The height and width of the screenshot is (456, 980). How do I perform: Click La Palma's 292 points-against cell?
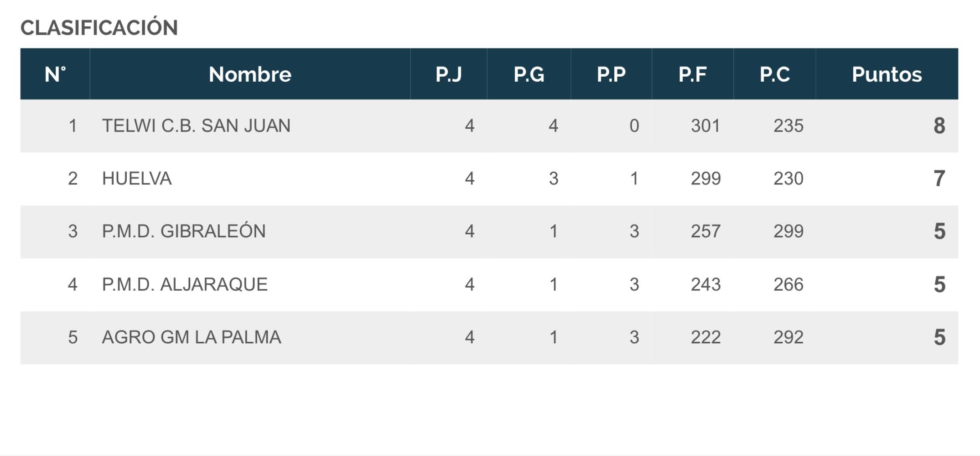[788, 337]
